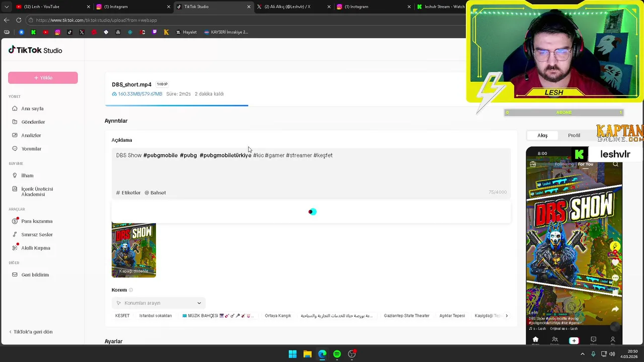Viewport: 644px width, 362px height.
Task: Open the X bookmark icon
Action: click(x=82, y=32)
